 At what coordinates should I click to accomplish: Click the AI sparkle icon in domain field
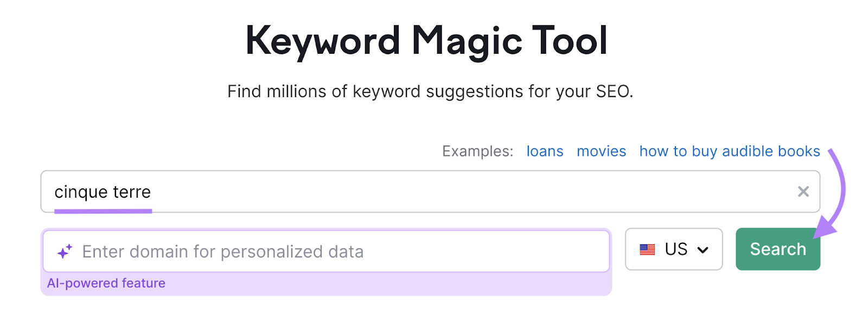65,250
